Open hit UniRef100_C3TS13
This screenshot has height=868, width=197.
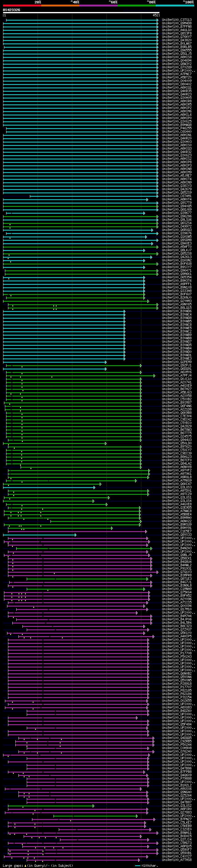point(177,20)
